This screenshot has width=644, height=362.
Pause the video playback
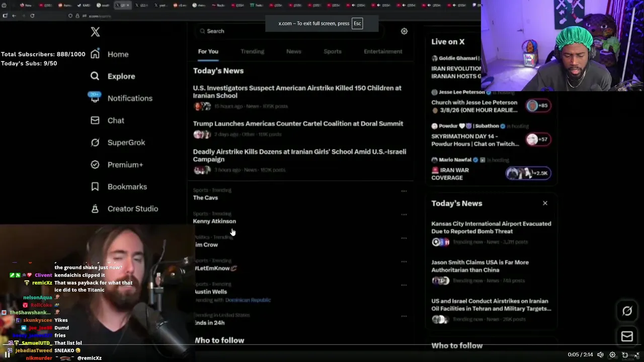pyautogui.click(x=8, y=354)
